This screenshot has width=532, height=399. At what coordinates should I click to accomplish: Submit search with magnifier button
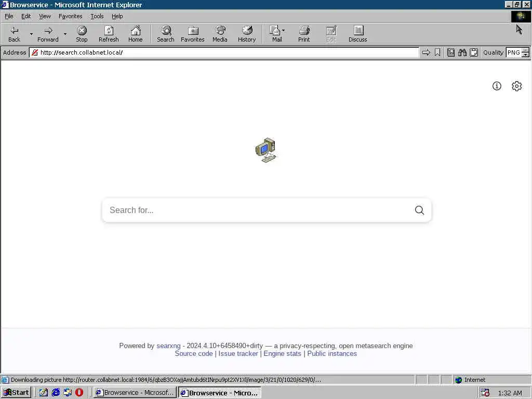click(419, 210)
